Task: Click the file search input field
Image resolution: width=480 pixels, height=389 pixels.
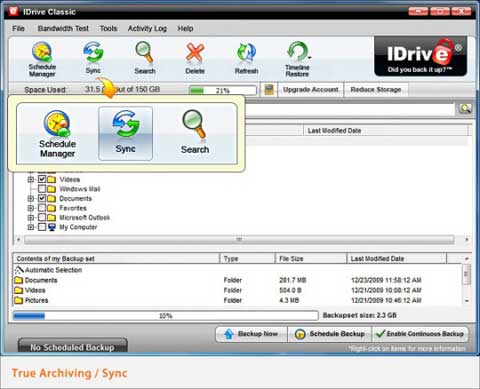Action: point(350,109)
